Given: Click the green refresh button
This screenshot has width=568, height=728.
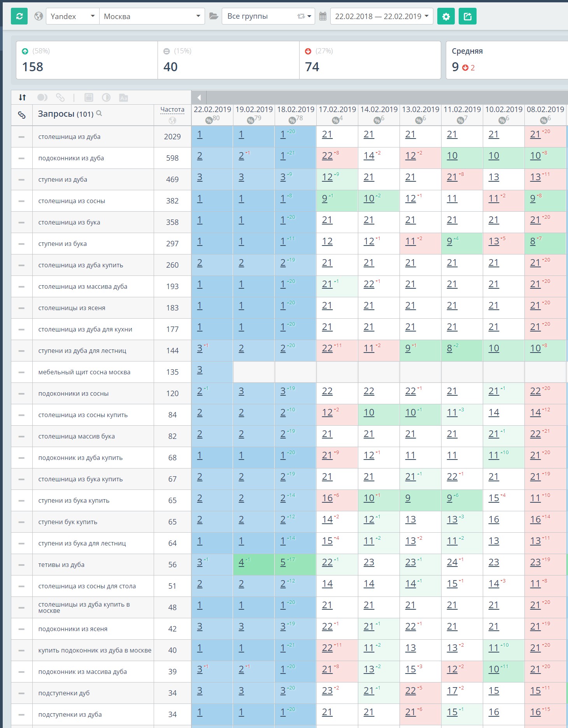Looking at the screenshot, I should click(x=19, y=16).
